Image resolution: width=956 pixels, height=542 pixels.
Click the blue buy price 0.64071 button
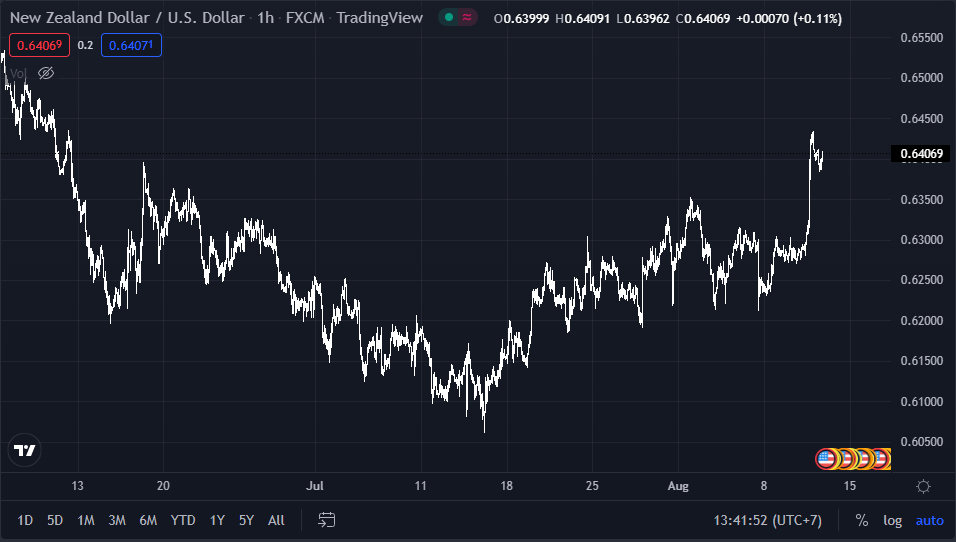tap(131, 45)
